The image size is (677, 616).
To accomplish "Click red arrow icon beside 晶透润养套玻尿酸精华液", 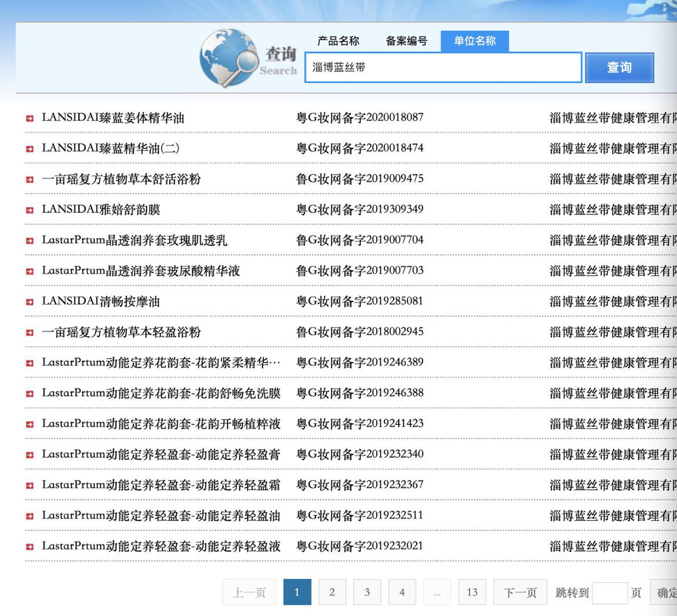I will pos(29,271).
